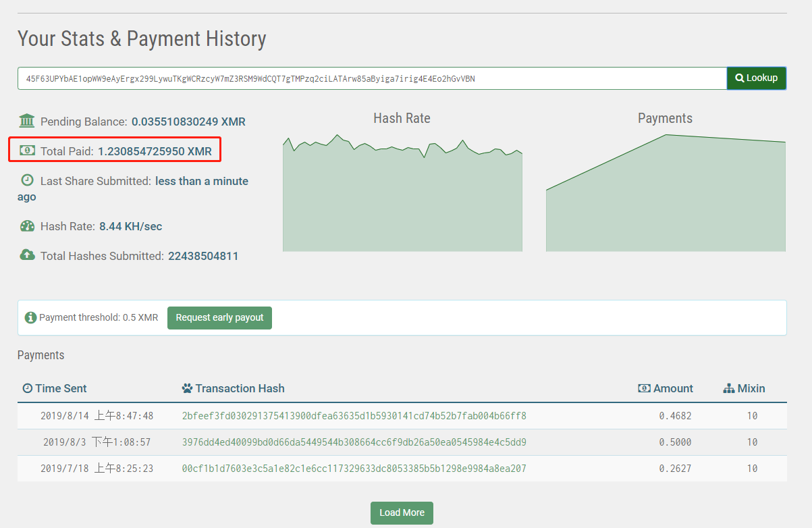Click the bank icon beside Pending Balance
This screenshot has height=528, width=812.
click(27, 121)
